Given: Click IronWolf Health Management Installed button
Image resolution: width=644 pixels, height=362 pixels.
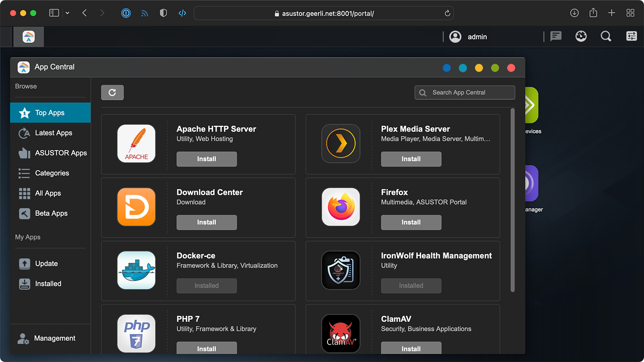Looking at the screenshot, I should 411,286.
